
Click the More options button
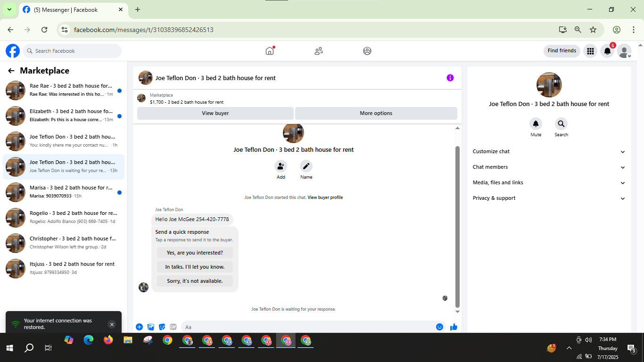pos(376,113)
